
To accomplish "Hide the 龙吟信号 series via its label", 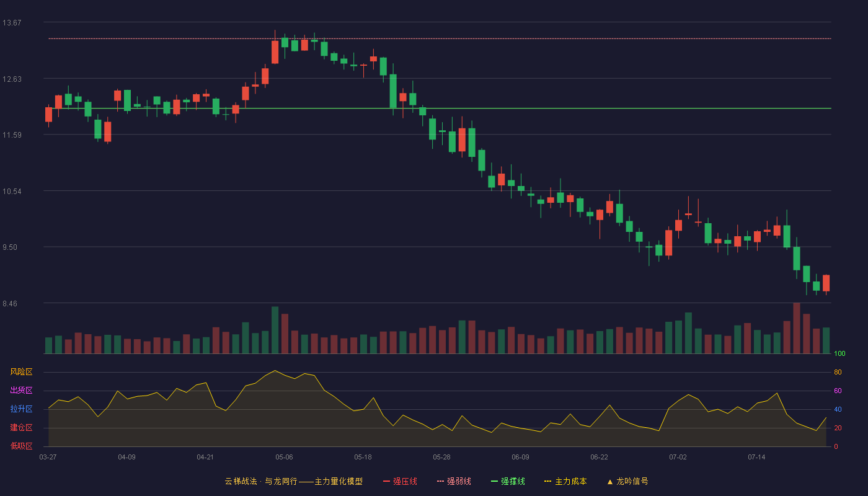I will click(x=632, y=482).
